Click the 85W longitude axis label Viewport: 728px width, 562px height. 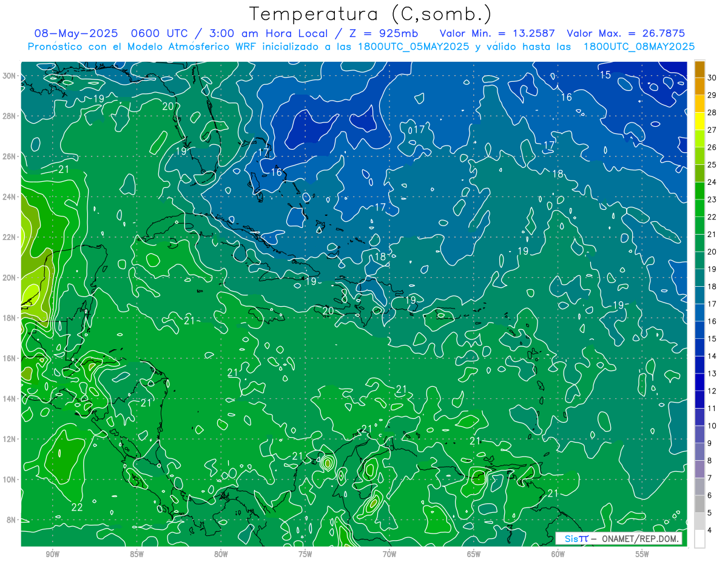[136, 554]
